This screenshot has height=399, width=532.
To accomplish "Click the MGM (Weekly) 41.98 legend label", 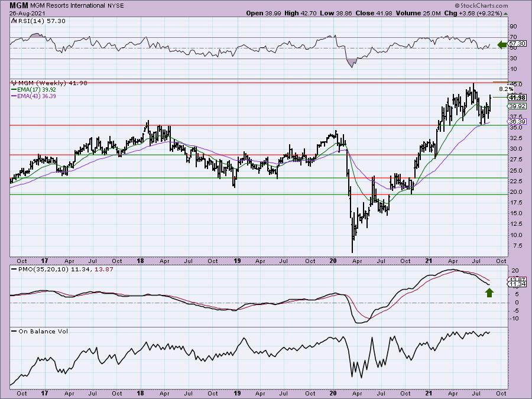I will click(53, 83).
